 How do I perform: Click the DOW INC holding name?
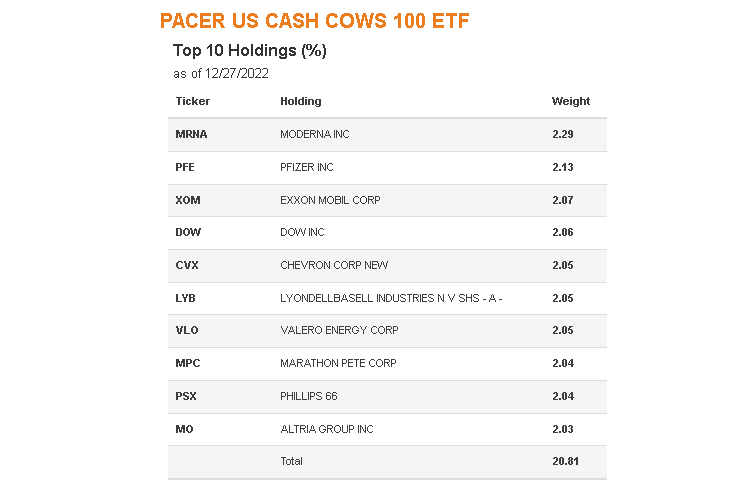click(x=302, y=232)
